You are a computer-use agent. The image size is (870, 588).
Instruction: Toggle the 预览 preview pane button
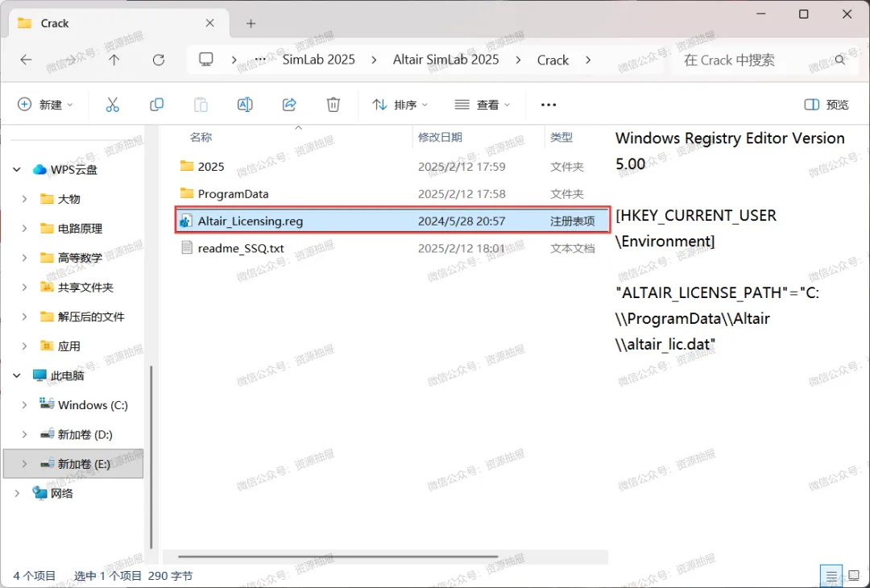point(826,104)
